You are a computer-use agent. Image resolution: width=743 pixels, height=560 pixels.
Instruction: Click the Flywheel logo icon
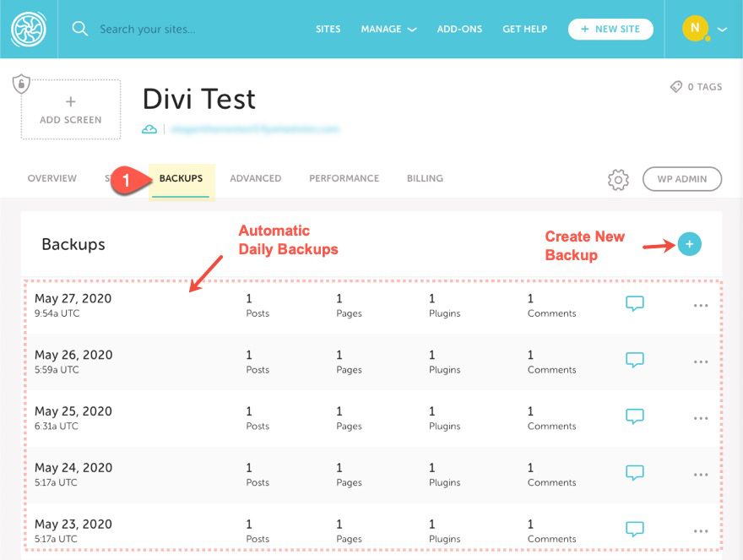click(x=29, y=29)
